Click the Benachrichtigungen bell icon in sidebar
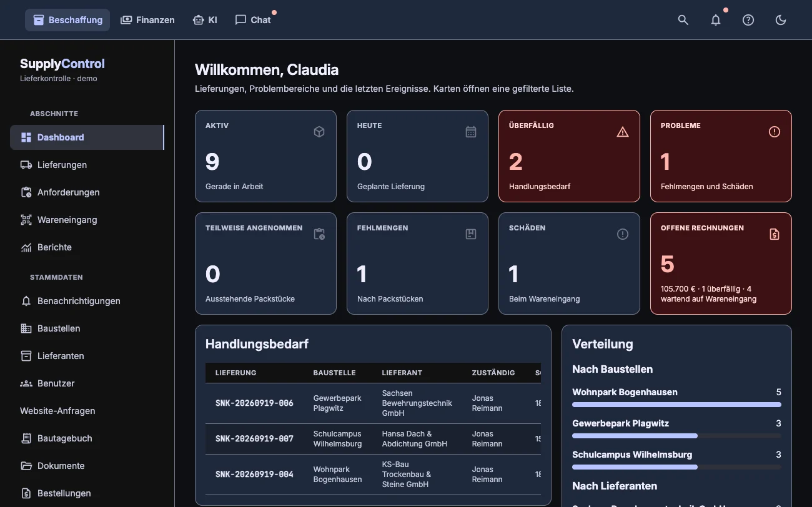 tap(26, 301)
